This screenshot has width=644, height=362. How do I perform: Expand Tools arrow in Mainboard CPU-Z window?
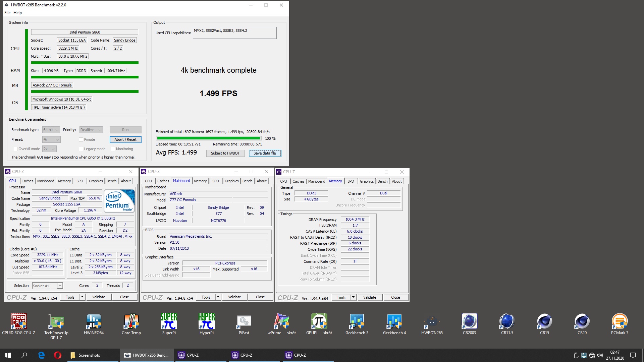click(218, 297)
